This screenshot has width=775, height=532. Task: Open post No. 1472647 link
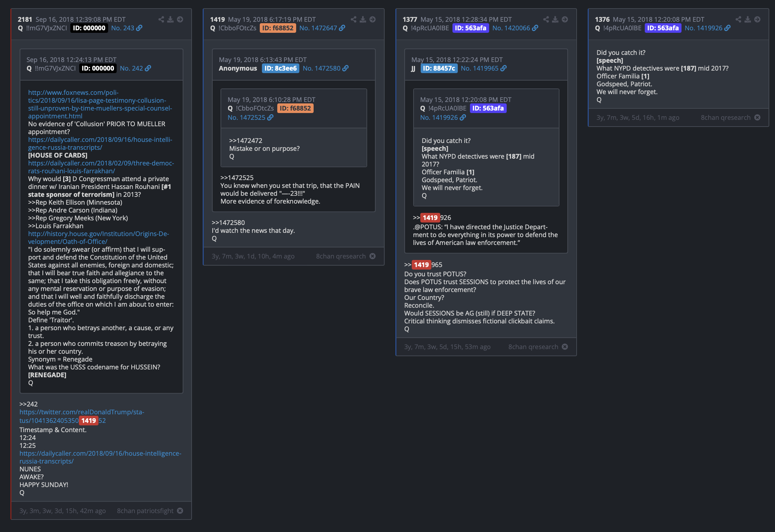318,28
